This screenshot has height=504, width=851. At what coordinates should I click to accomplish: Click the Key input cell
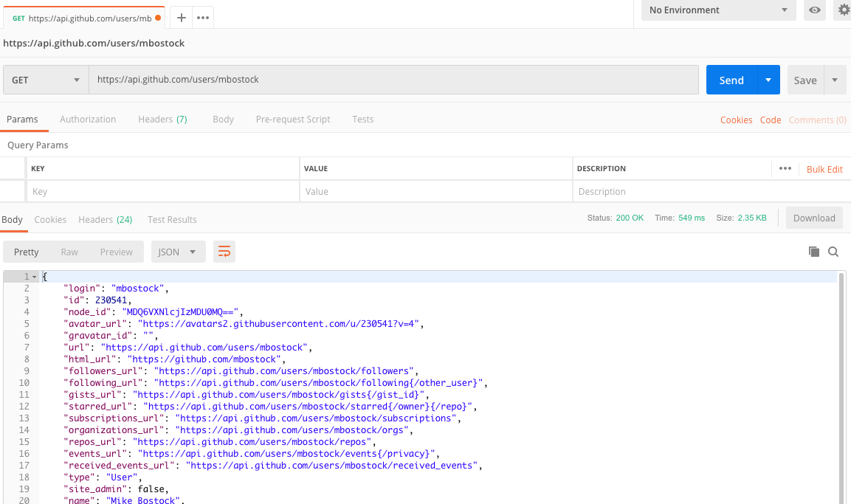[163, 192]
